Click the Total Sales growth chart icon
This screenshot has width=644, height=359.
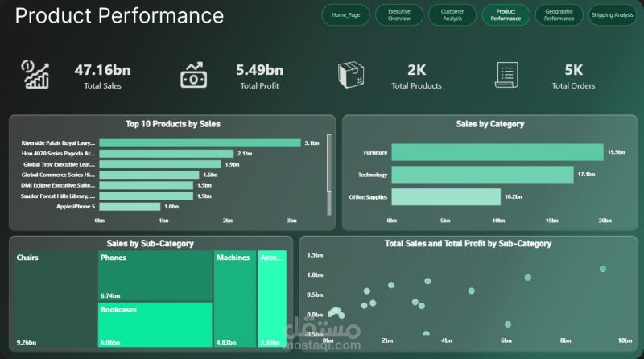tap(35, 74)
